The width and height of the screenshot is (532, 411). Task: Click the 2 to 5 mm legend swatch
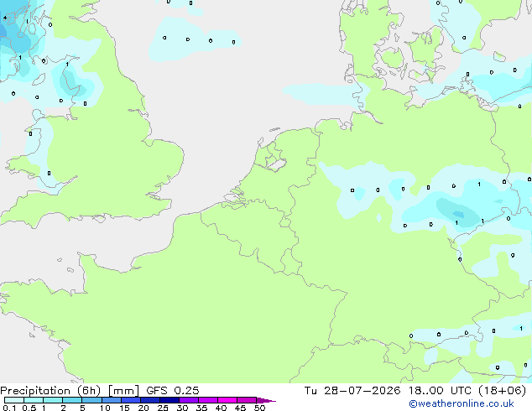(x=72, y=400)
